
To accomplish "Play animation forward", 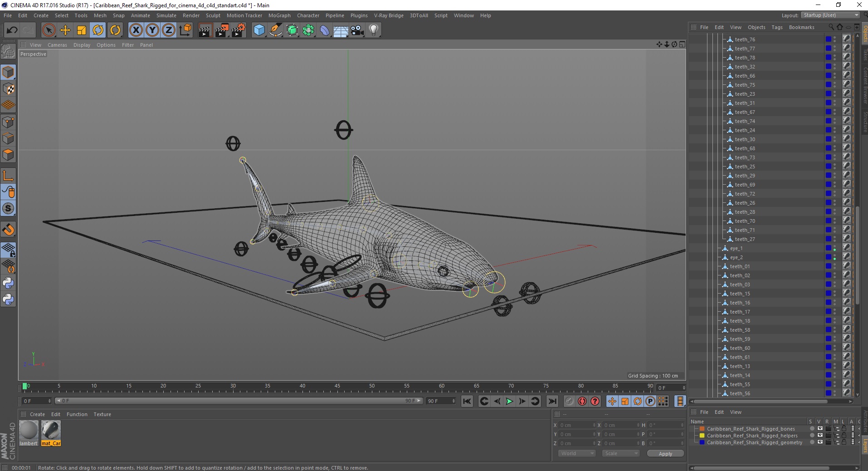I will pos(509,401).
